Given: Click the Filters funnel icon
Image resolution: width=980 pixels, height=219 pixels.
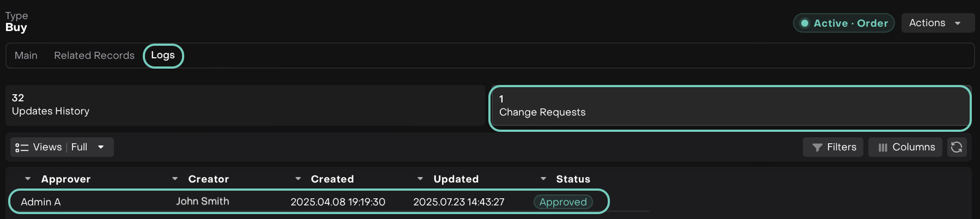Looking at the screenshot, I should 817,148.
